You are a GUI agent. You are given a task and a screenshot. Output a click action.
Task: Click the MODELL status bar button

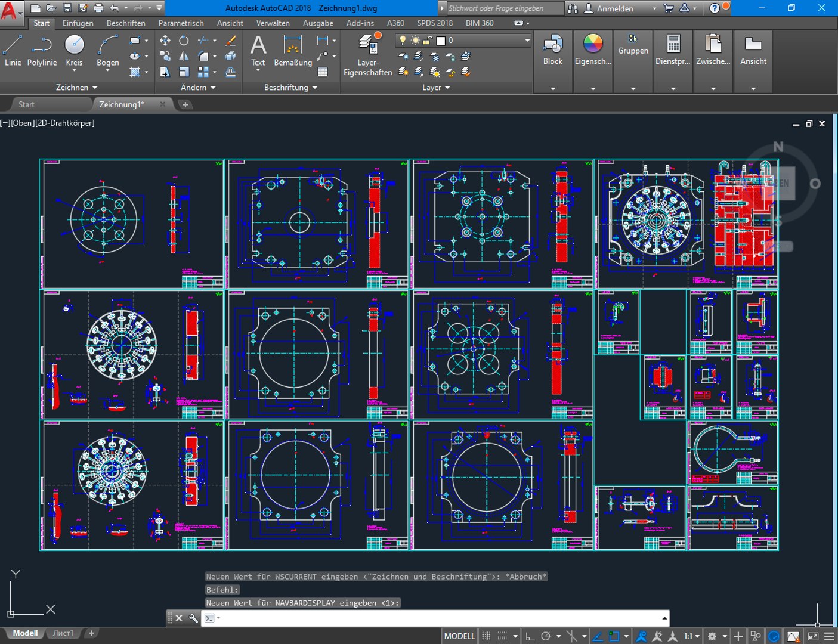[x=459, y=636]
